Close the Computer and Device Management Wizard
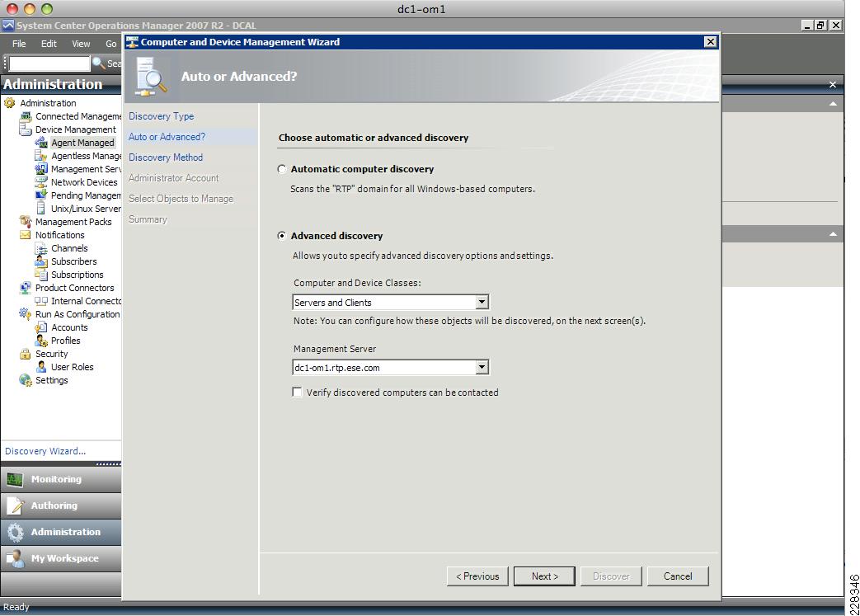 [710, 42]
